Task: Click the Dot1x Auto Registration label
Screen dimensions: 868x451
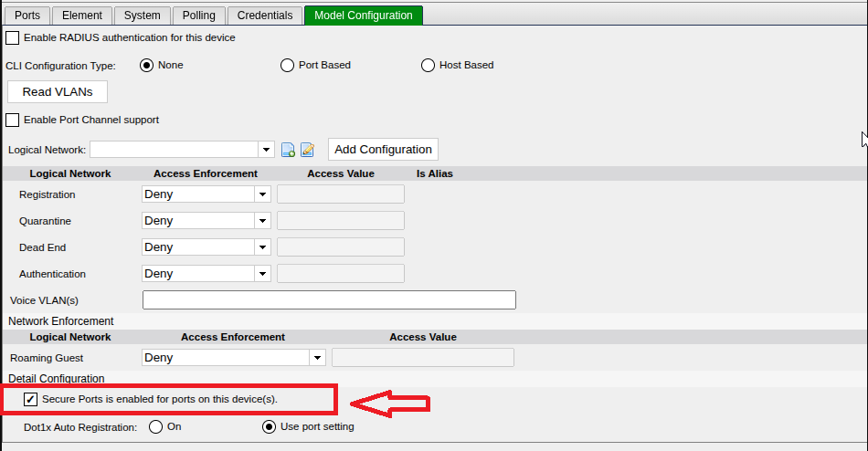Action: click(x=80, y=427)
